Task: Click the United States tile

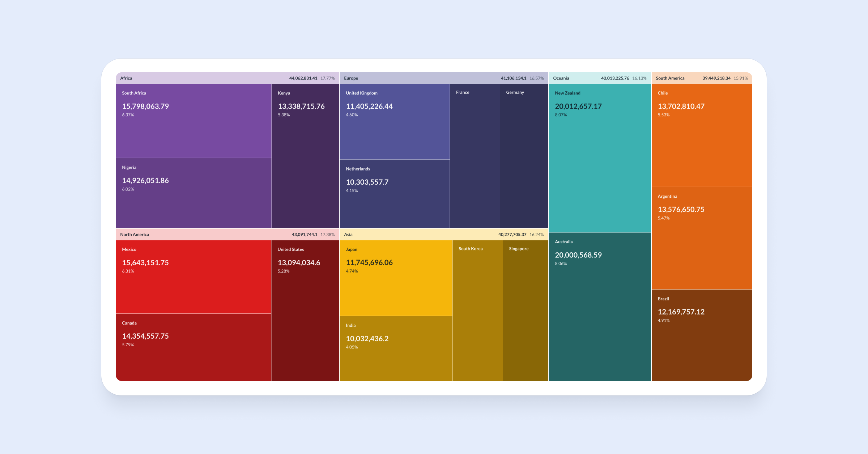Action: (305, 310)
